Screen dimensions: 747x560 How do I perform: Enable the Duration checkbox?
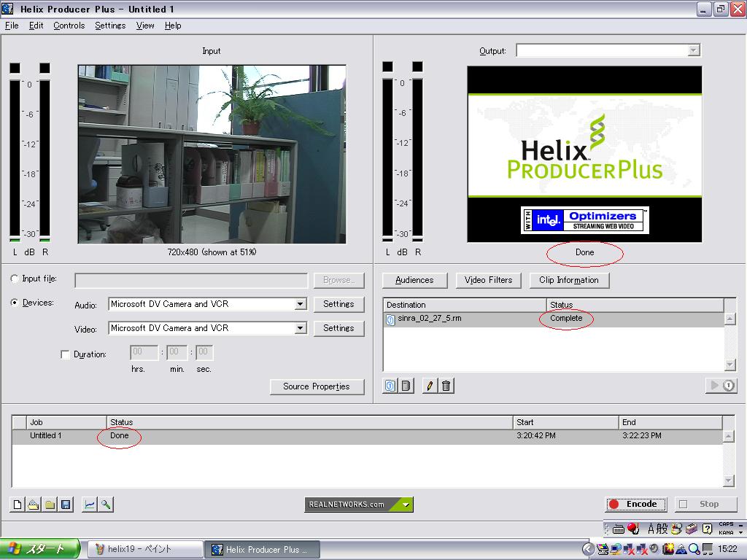point(65,354)
